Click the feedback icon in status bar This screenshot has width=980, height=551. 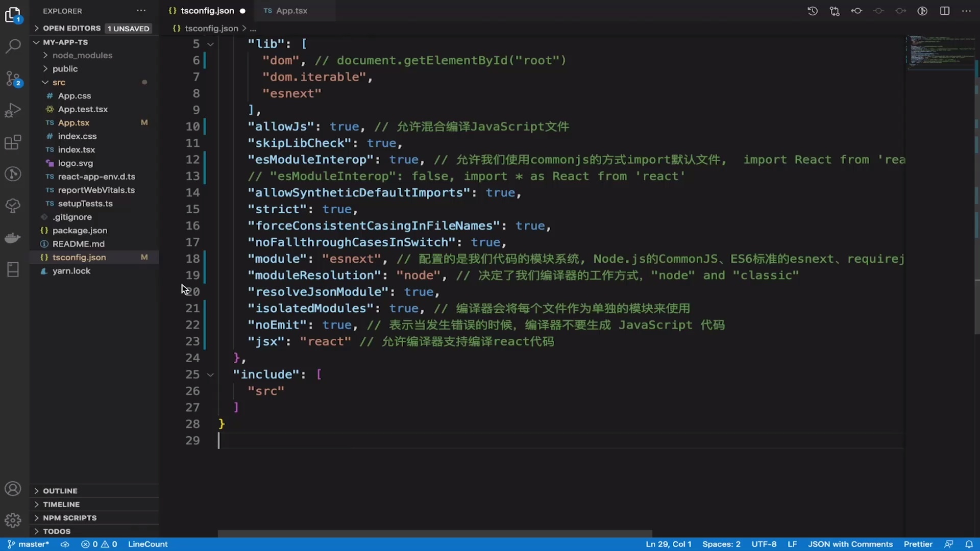pyautogui.click(x=949, y=544)
